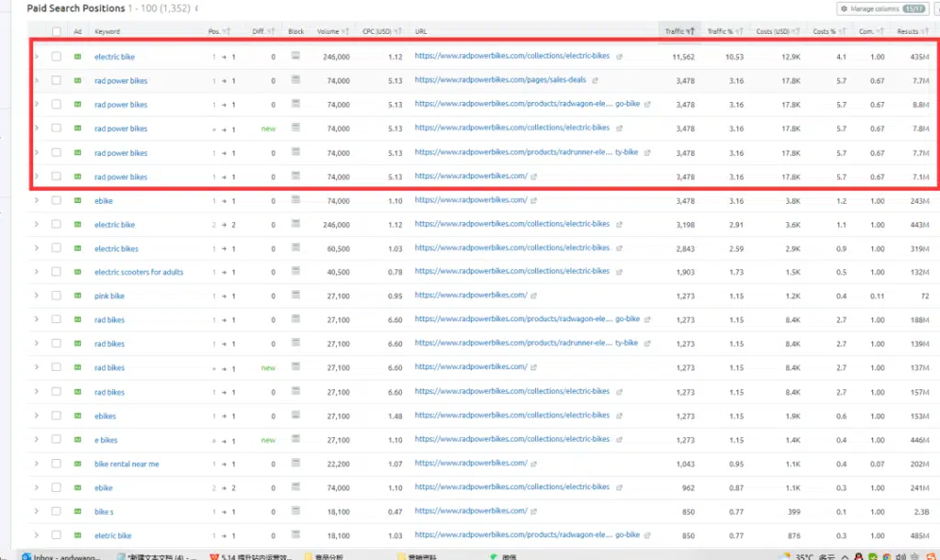Viewport: 940px width, 560px height.
Task: Open external link icon in pink bike row
Action: 533,296
